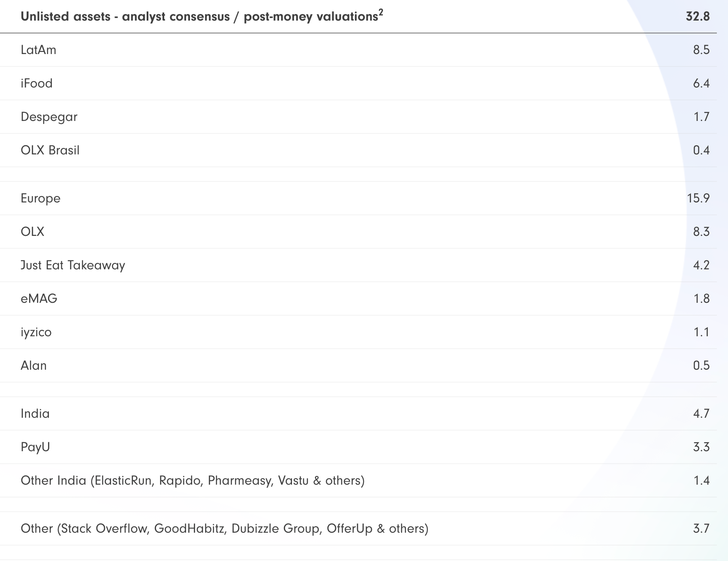The image size is (728, 561).
Task: Select the OLX Brasil value 0.4
Action: coord(701,150)
